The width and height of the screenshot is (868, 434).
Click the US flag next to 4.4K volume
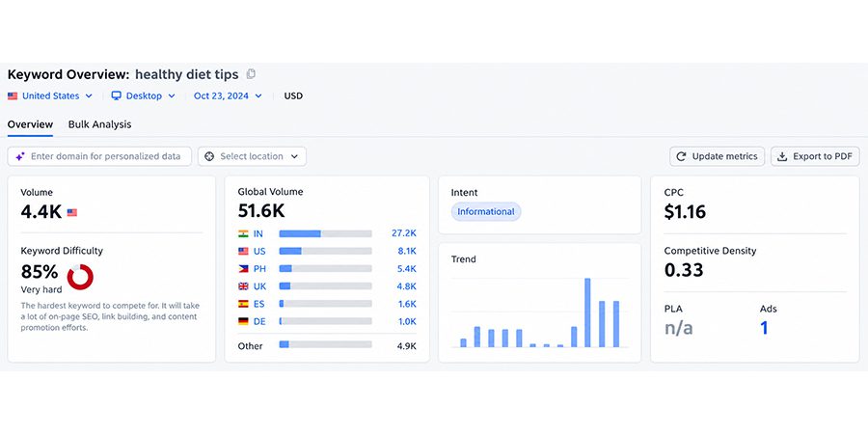coord(72,212)
